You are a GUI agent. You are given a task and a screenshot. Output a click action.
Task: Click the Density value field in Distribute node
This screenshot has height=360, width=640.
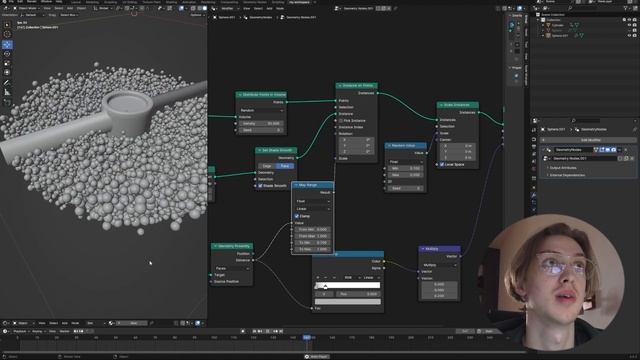261,123
